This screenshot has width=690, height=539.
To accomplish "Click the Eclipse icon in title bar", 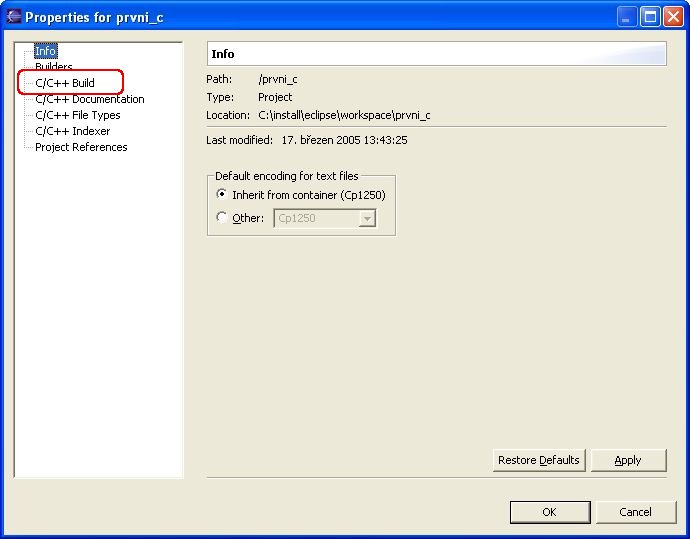I will coord(14,17).
